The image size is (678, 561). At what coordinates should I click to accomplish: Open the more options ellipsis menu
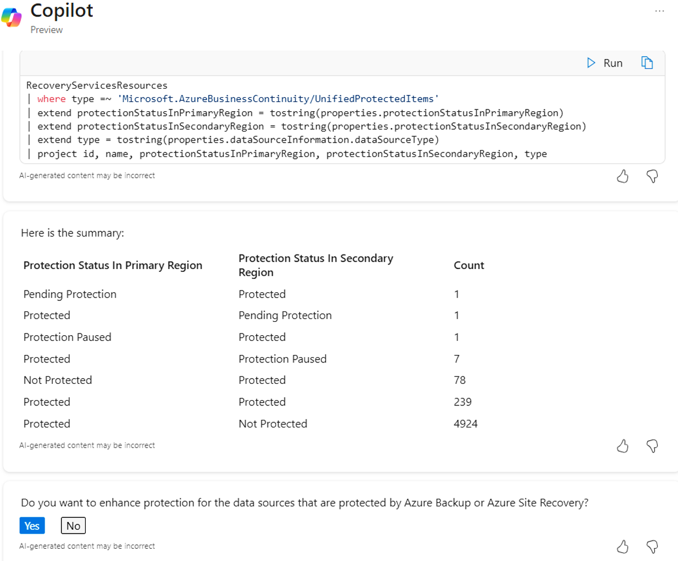pyautogui.click(x=659, y=11)
